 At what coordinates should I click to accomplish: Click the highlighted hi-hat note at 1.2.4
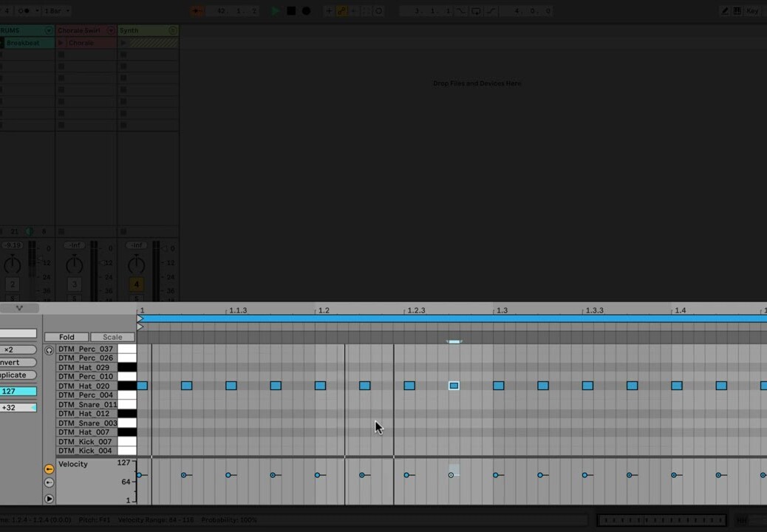tap(454, 386)
